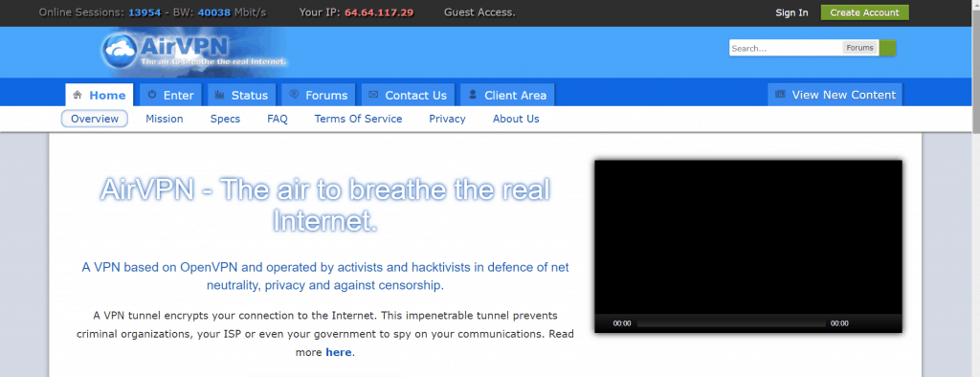This screenshot has height=377, width=980.
Task: Click the power icon beside Enter
Action: click(152, 95)
